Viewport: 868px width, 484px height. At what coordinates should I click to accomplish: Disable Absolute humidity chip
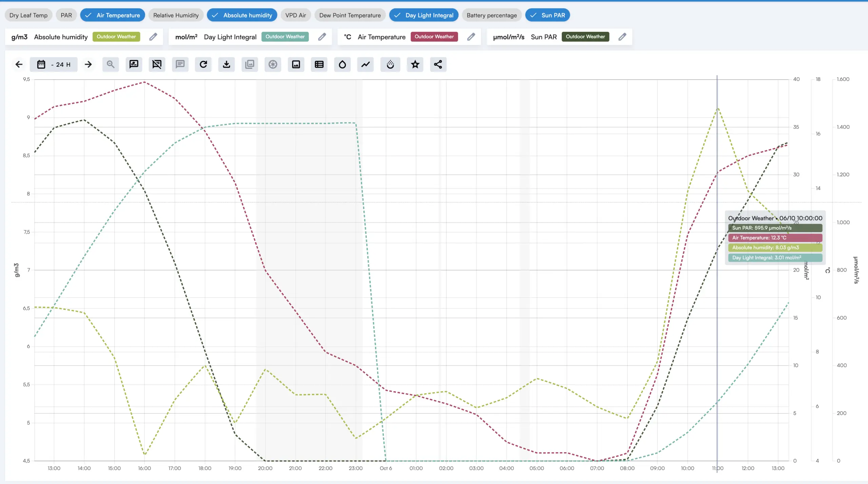point(242,15)
